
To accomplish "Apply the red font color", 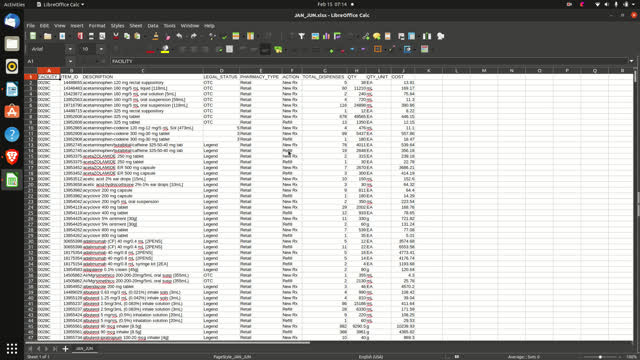I will 150,49.
